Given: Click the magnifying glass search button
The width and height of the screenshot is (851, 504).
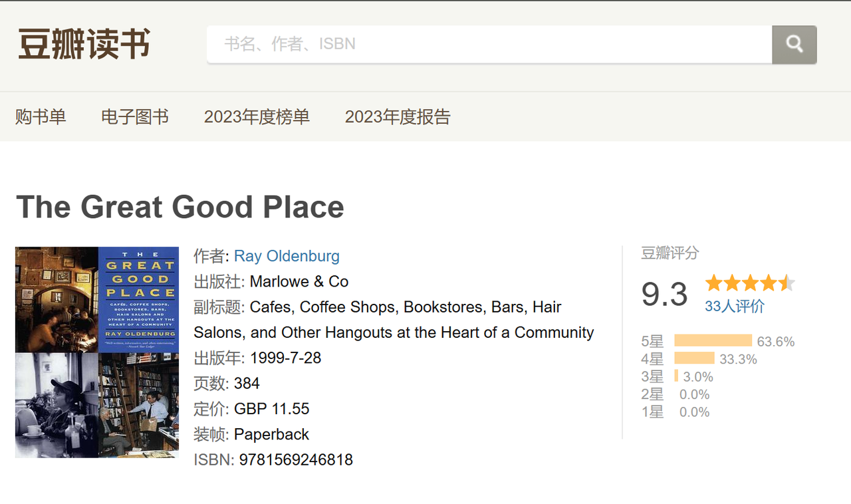Looking at the screenshot, I should pos(794,45).
